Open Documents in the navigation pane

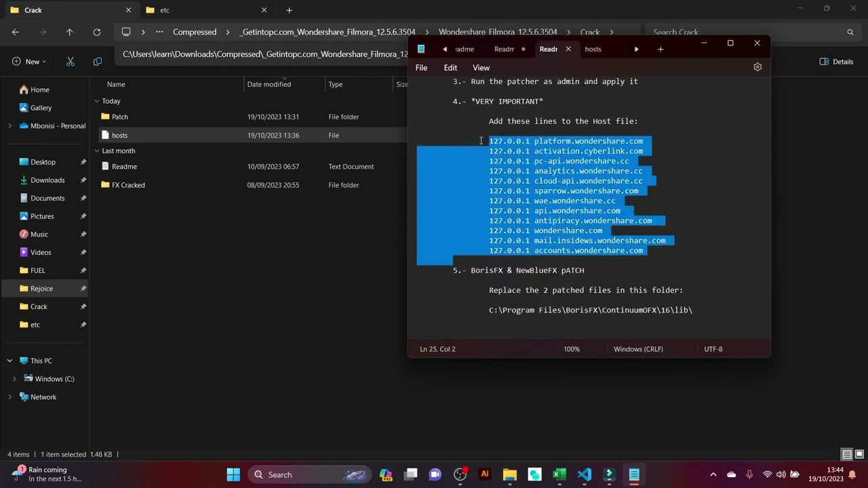click(x=47, y=198)
